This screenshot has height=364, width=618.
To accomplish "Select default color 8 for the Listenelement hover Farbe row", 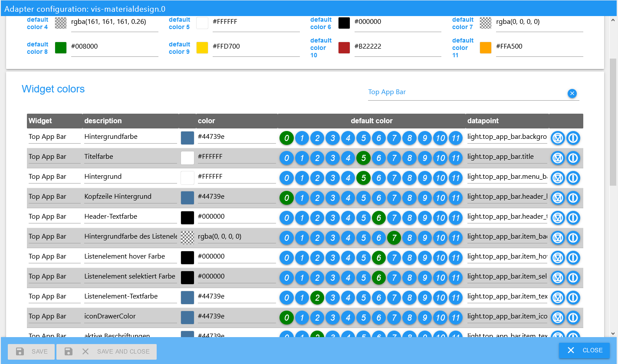I will [409, 258].
